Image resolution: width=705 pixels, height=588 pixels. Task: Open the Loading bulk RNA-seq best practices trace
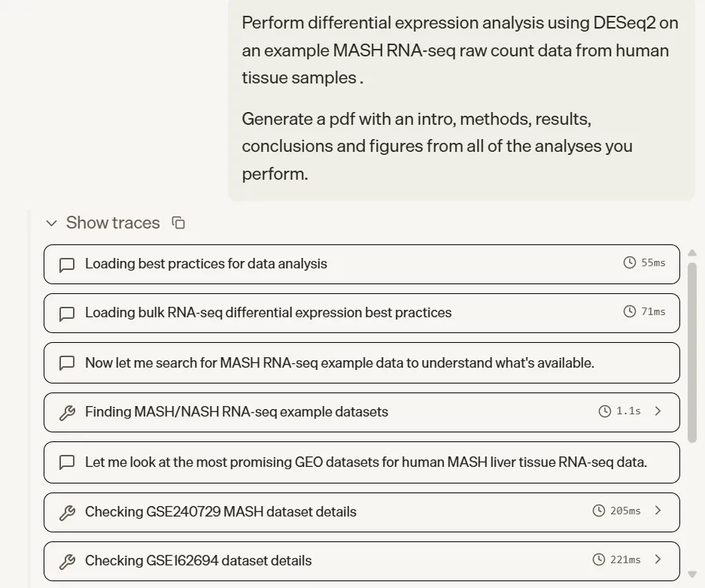pyautogui.click(x=268, y=313)
